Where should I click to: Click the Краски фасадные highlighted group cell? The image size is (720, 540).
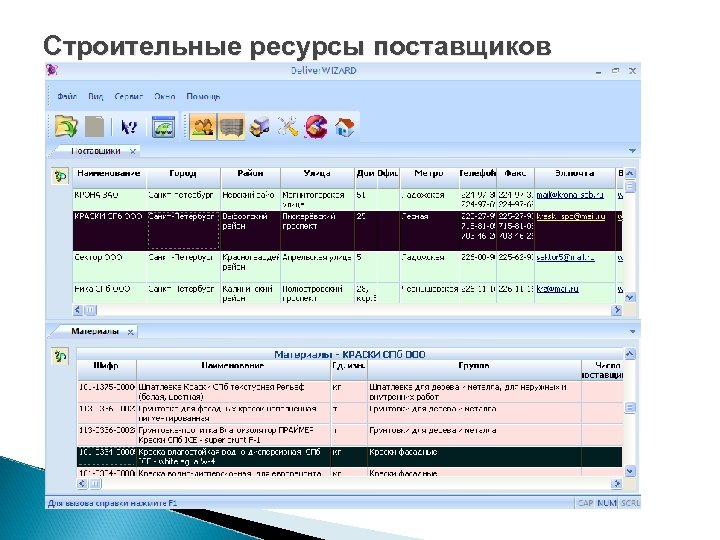pyautogui.click(x=474, y=457)
